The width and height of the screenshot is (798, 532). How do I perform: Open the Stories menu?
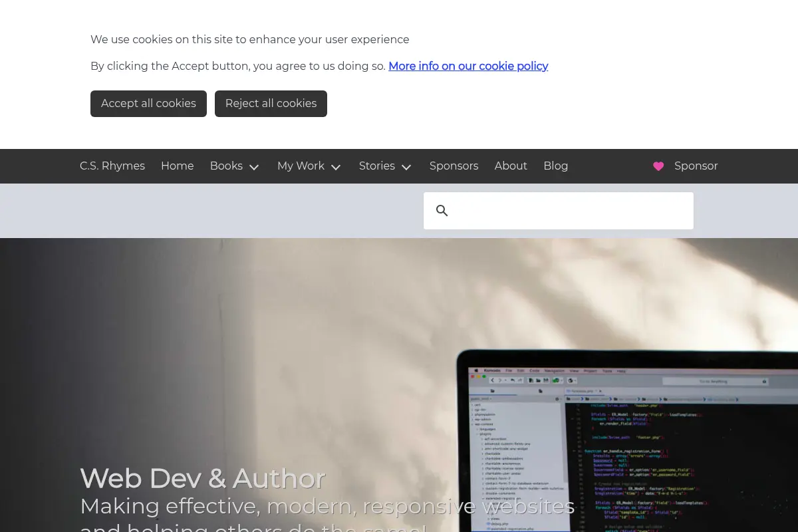[x=377, y=166]
